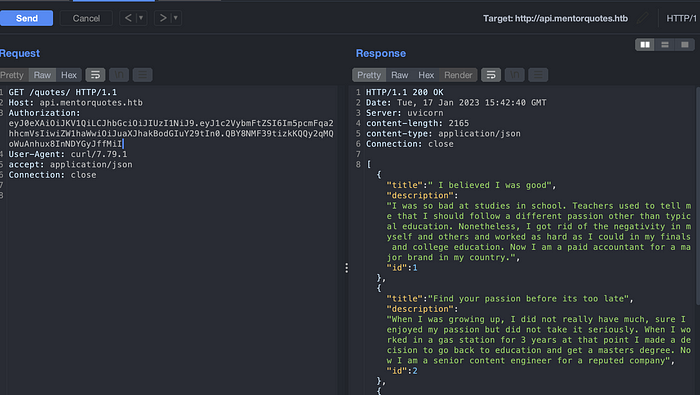Click the Host: api.mentorquotes.htb header
700x395 pixels.
[75, 103]
